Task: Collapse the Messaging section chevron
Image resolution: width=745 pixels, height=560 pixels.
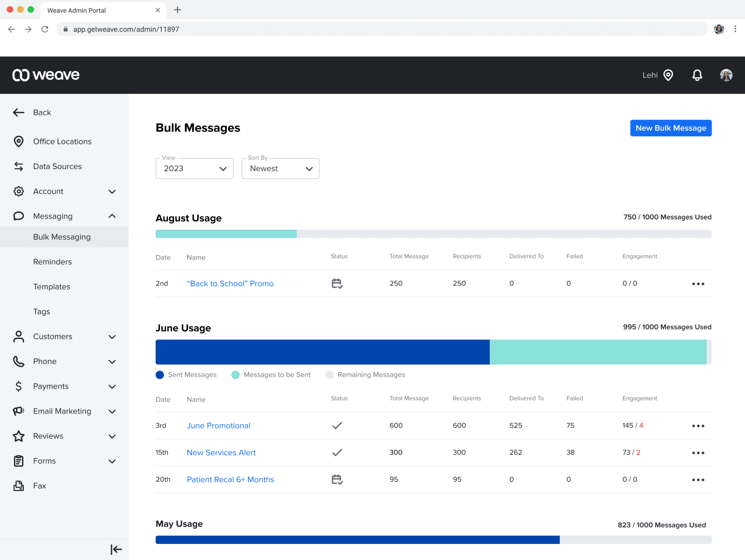Action: [112, 216]
